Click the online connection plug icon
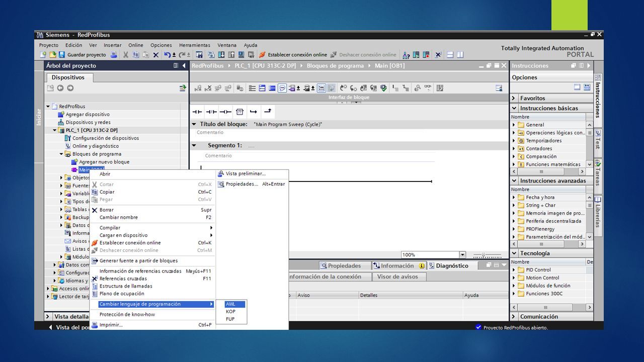The height and width of the screenshot is (362, 644). 262,55
